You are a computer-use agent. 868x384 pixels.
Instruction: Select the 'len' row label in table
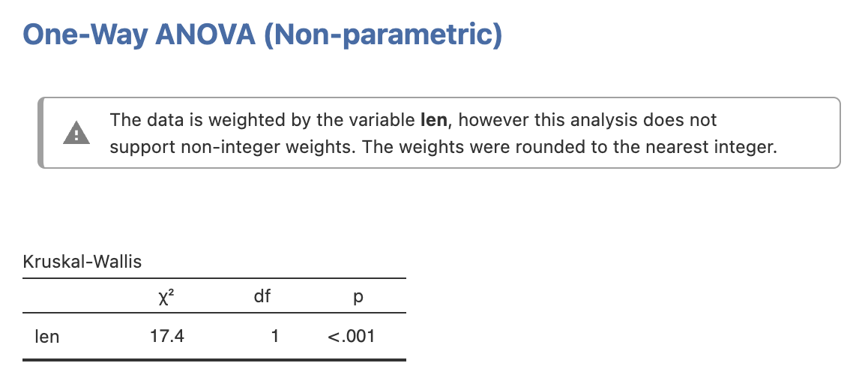click(47, 336)
